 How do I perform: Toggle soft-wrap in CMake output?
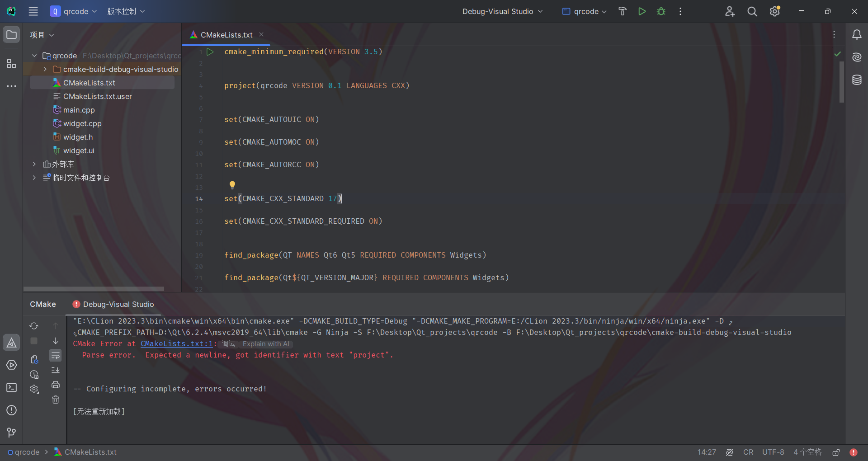(x=56, y=356)
